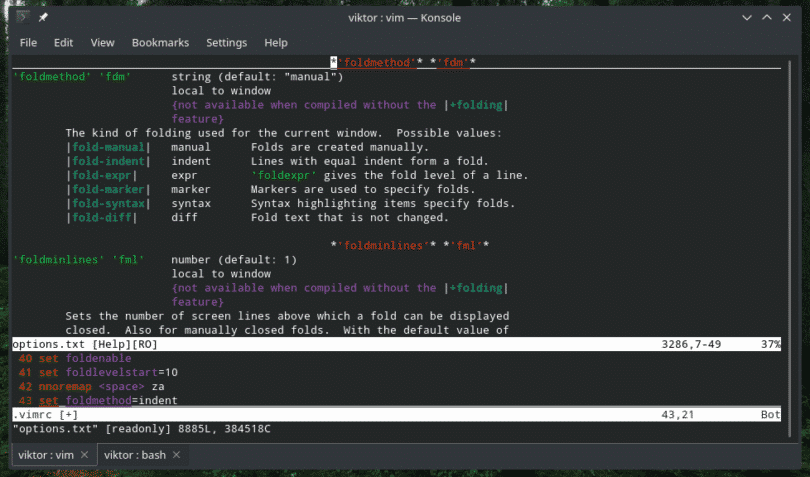Click the .vimrc [+] status line
The height and width of the screenshot is (477, 810).
point(396,414)
